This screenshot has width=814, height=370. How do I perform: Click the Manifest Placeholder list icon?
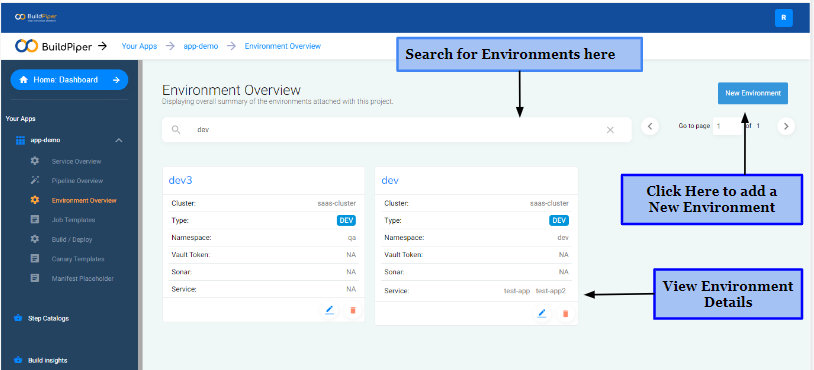(x=35, y=278)
